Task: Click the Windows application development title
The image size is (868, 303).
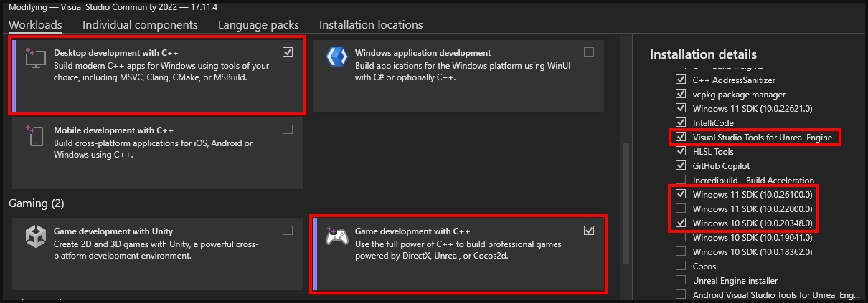Action: (x=423, y=53)
